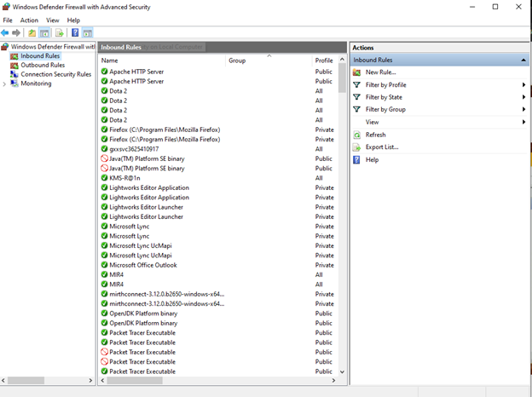Select the Microsoft Office Outlook rule
This screenshot has height=397, width=532.
pos(143,265)
